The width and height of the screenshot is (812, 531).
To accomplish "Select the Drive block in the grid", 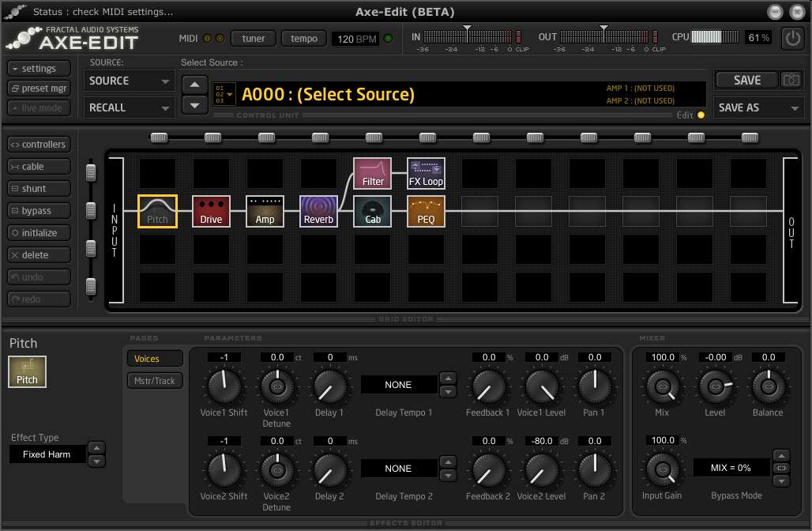I will (x=211, y=211).
